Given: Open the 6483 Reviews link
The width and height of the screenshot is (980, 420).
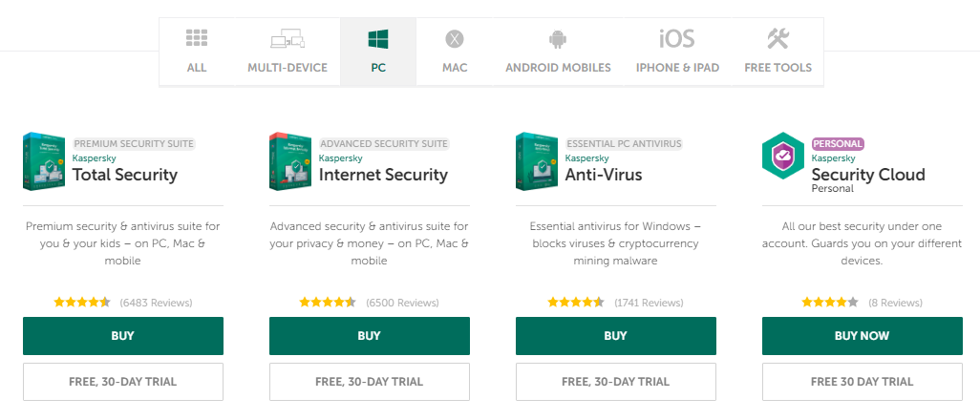Looking at the screenshot, I should coord(157,303).
